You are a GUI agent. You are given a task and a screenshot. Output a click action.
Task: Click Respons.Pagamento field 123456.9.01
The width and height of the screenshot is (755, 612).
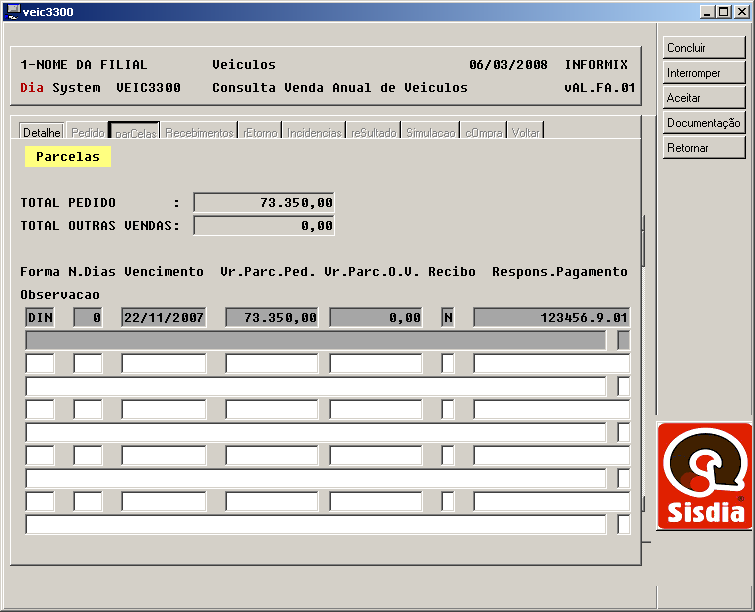coord(552,318)
